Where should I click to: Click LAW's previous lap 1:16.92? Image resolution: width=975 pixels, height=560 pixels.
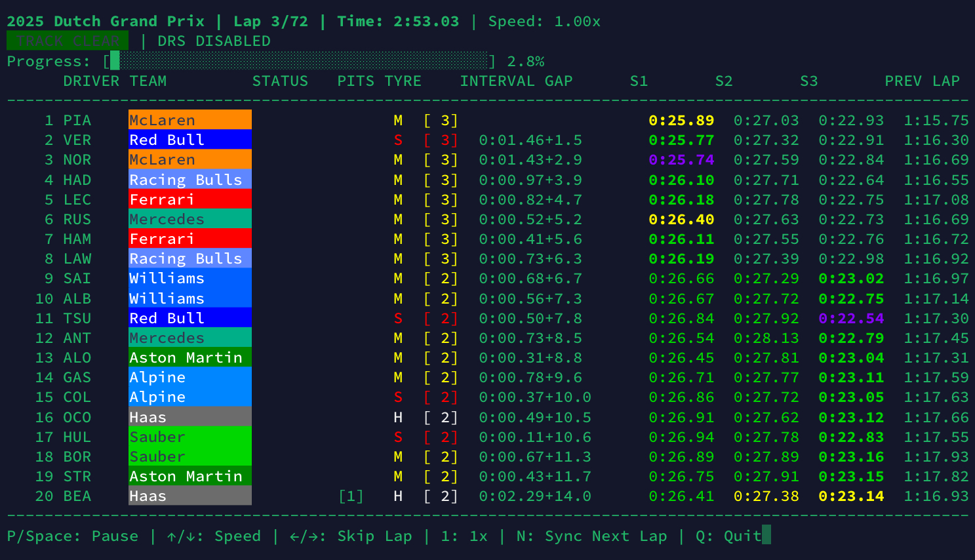(x=936, y=258)
